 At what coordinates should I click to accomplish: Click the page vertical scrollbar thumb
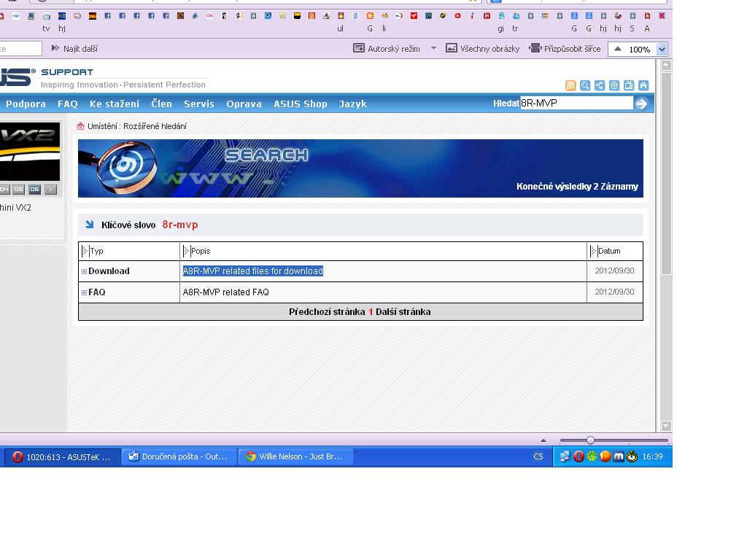tap(666, 174)
